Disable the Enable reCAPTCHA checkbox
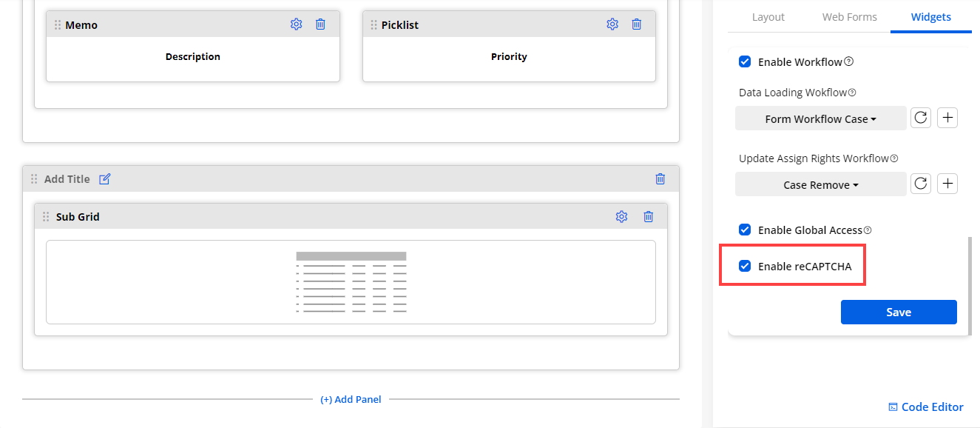The height and width of the screenshot is (428, 980). click(x=745, y=267)
